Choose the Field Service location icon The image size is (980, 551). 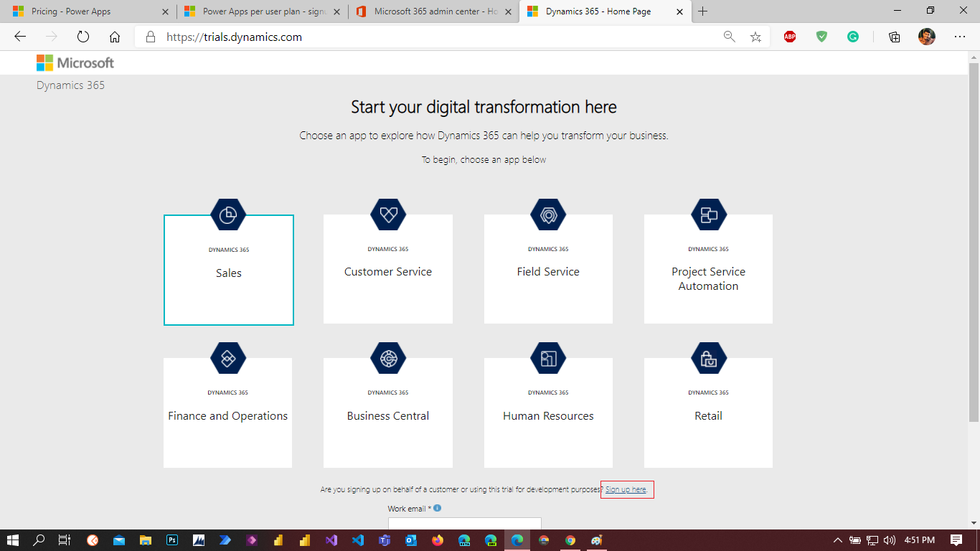click(x=548, y=215)
